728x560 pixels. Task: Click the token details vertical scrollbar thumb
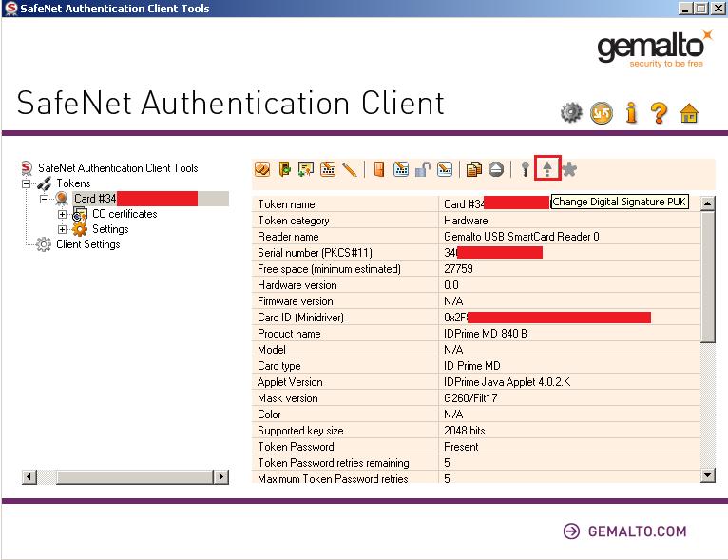click(708, 278)
